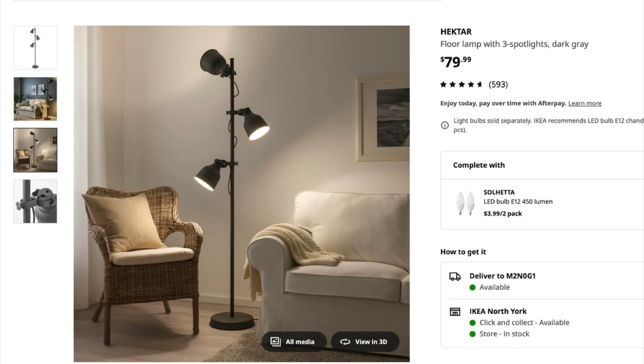Select the third thumbnail with armchair scene
The height and width of the screenshot is (364, 644).
35,150
